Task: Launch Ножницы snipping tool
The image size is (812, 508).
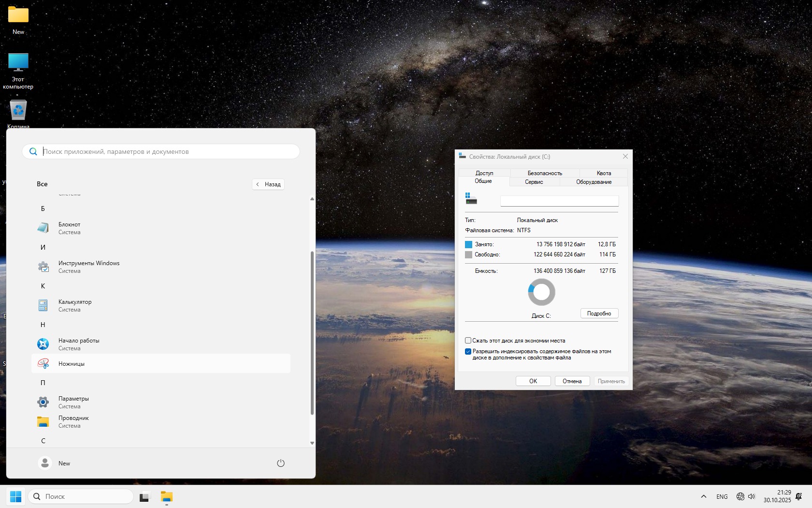Action: click(72, 364)
